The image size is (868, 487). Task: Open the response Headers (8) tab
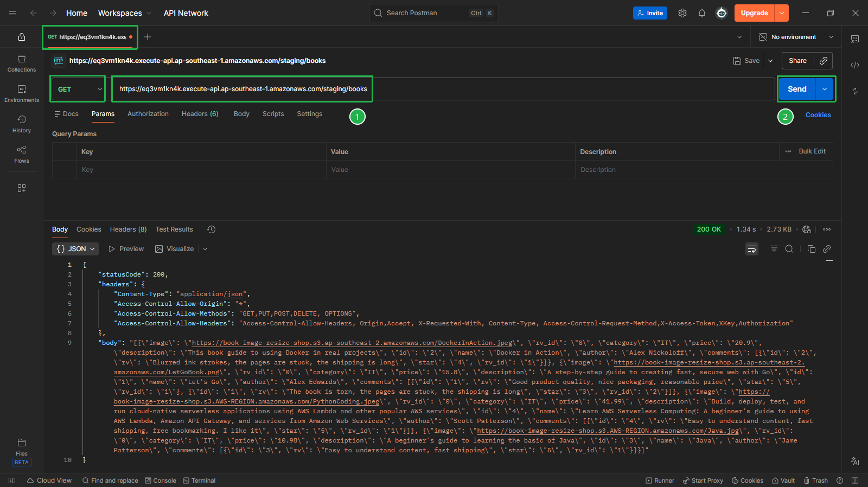[129, 229]
